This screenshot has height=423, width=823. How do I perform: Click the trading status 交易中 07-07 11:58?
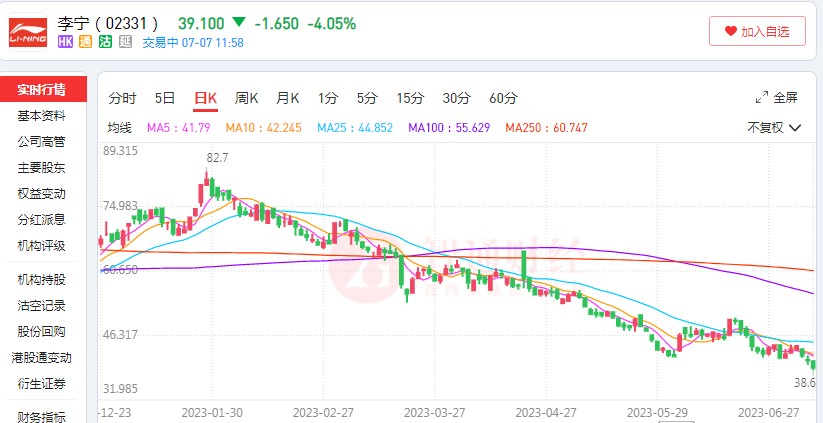coord(193,43)
